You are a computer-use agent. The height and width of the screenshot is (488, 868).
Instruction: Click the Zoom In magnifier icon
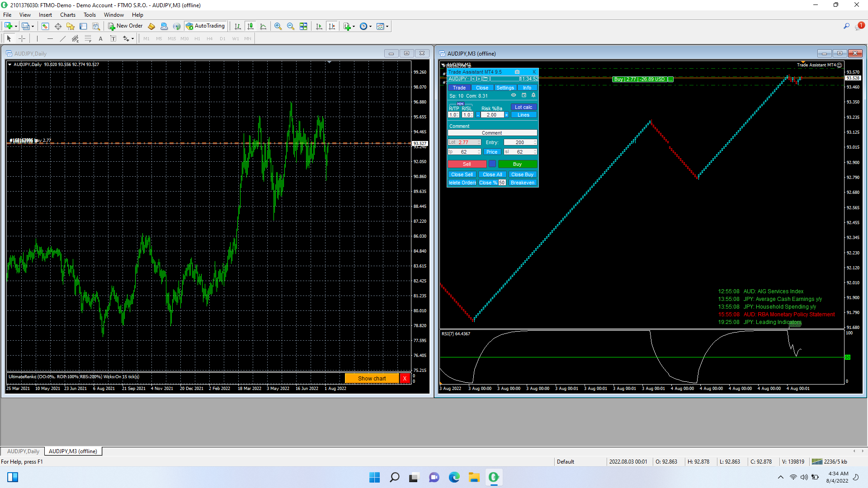[278, 26]
